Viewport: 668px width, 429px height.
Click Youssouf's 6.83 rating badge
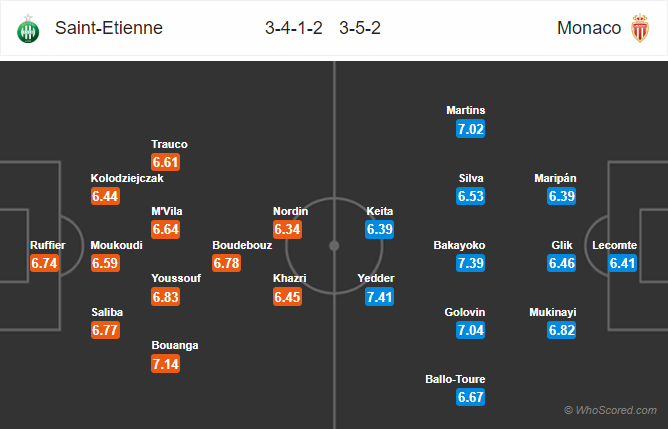coord(166,297)
